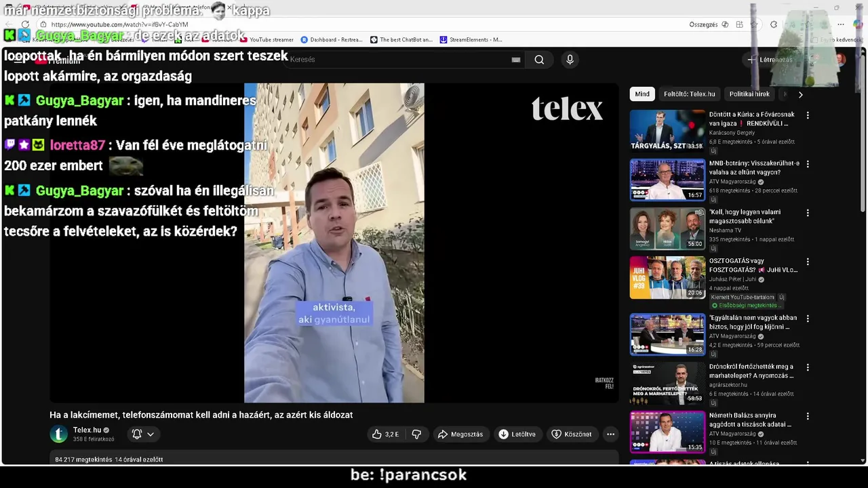Reload the page with browser refresh icon
The width and height of the screenshot is (868, 488).
tap(25, 24)
